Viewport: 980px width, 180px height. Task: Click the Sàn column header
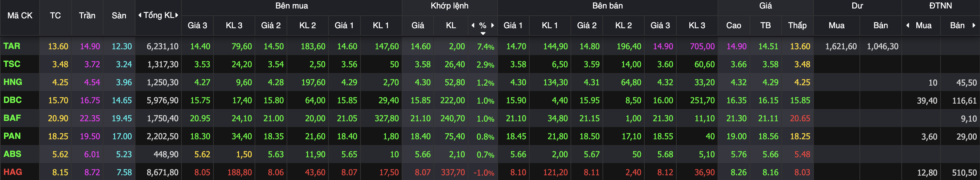(119, 16)
